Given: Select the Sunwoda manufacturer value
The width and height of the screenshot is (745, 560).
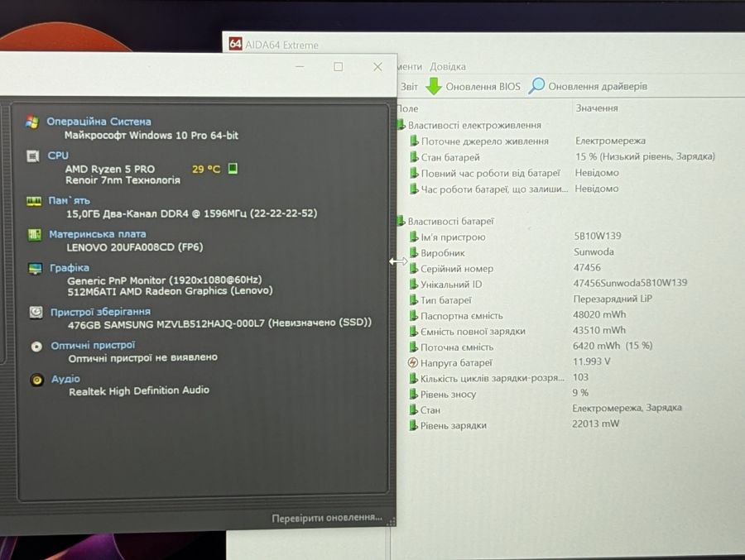Looking at the screenshot, I should [594, 251].
